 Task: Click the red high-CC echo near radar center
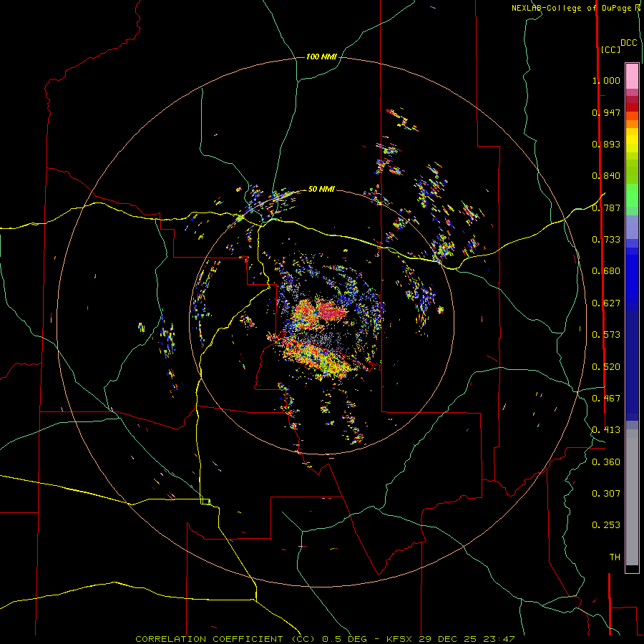(x=331, y=312)
